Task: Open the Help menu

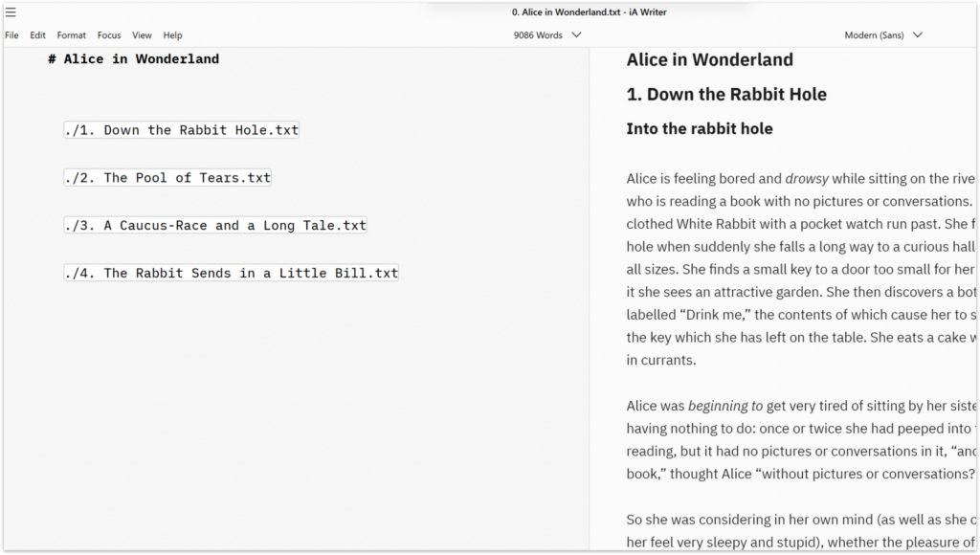Action: (x=171, y=34)
